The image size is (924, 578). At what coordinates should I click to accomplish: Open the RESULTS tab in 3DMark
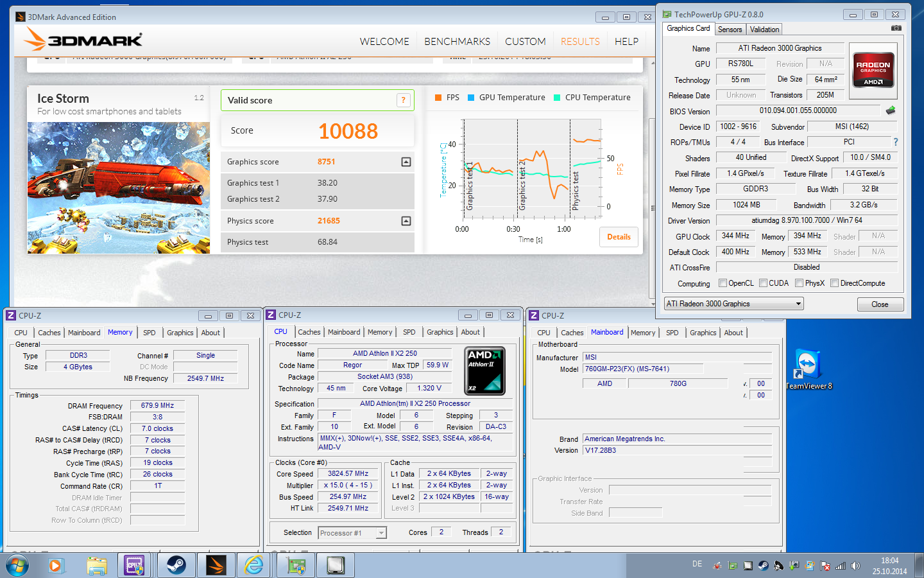point(580,41)
